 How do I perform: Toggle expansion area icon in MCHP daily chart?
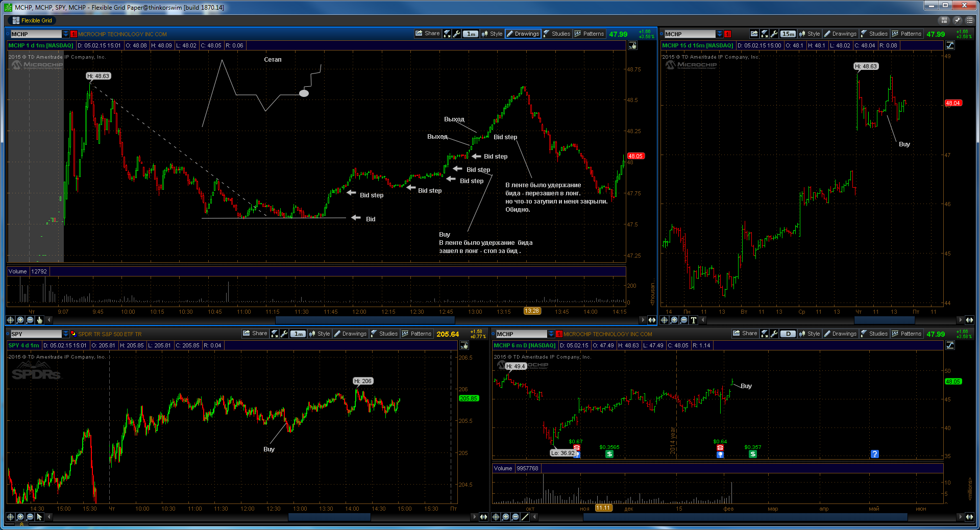click(x=969, y=517)
